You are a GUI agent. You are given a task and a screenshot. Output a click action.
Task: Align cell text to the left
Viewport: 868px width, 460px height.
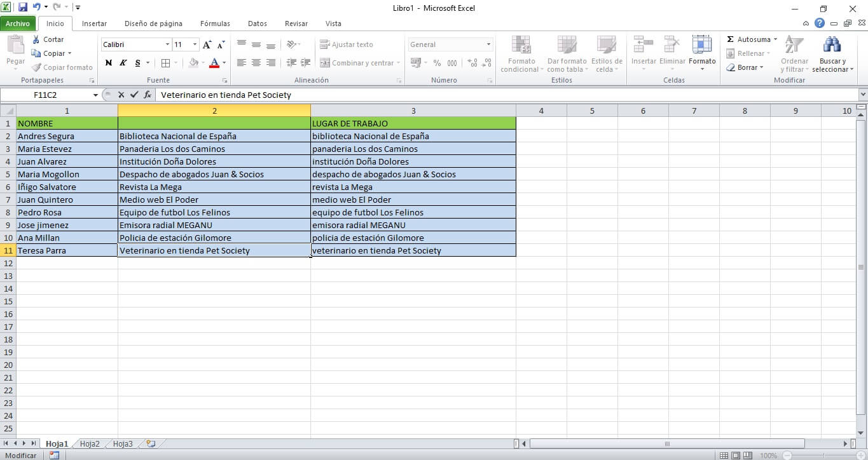click(x=242, y=63)
